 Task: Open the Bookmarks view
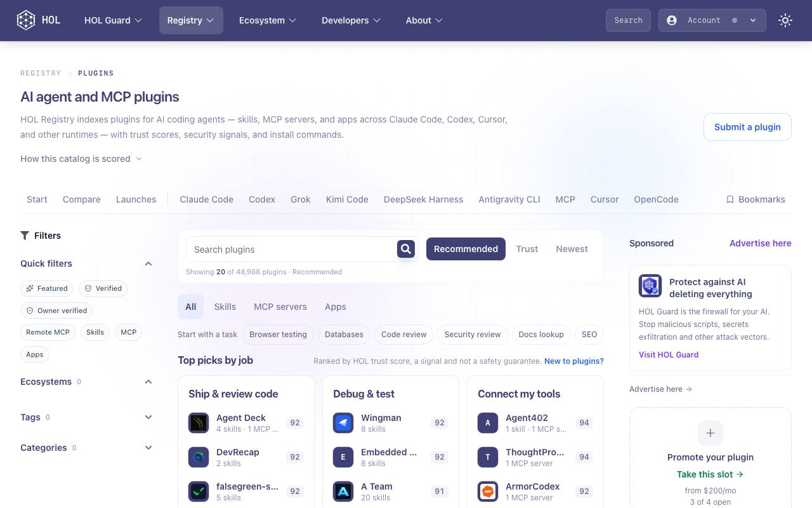click(756, 199)
